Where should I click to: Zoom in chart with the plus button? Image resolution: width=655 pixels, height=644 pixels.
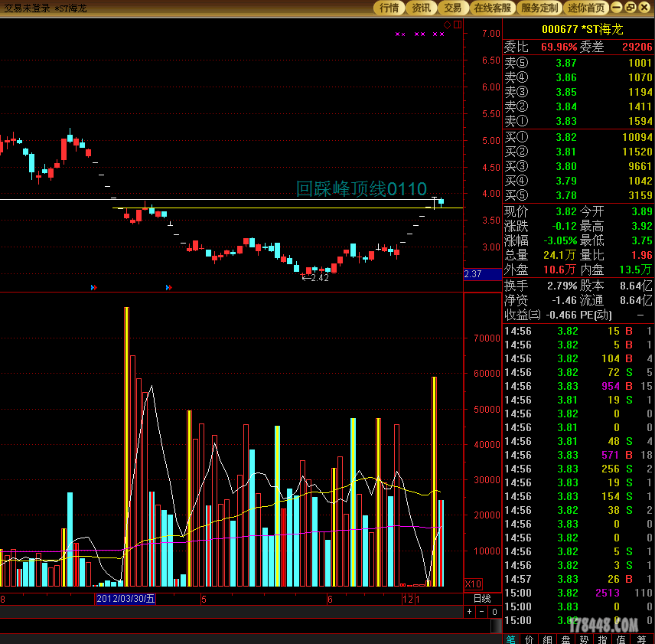click(470, 612)
